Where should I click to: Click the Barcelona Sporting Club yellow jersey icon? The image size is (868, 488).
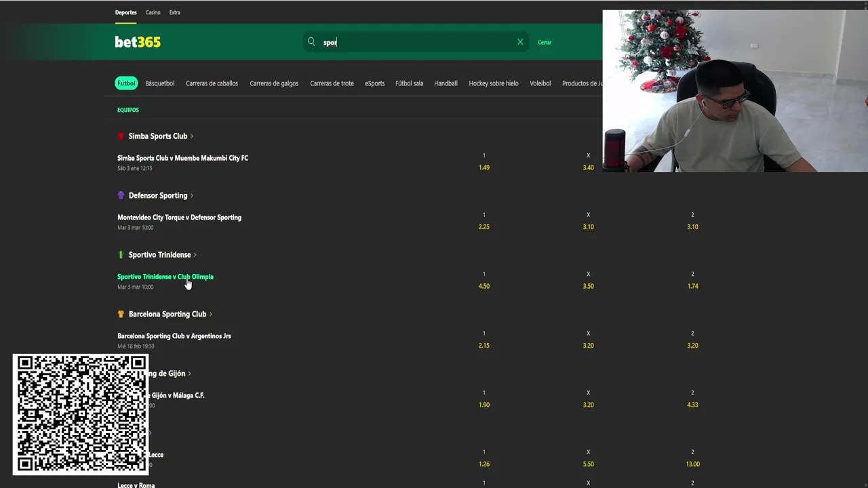pyautogui.click(x=121, y=314)
